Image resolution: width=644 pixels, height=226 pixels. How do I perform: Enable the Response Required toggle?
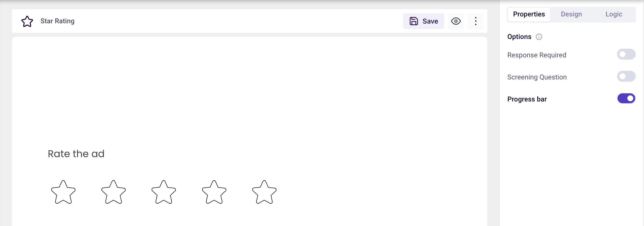coord(626,54)
